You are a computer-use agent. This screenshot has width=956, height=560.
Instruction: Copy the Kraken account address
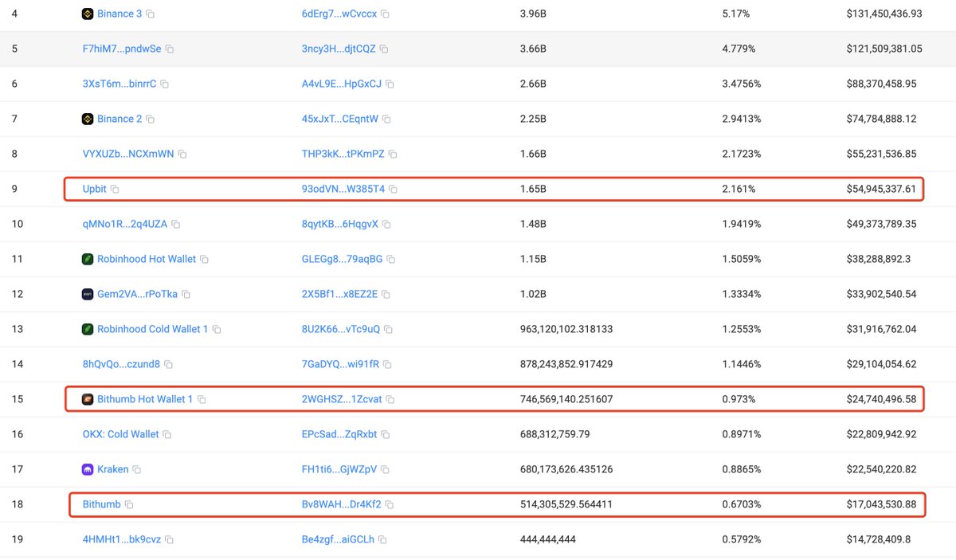[x=137, y=470]
